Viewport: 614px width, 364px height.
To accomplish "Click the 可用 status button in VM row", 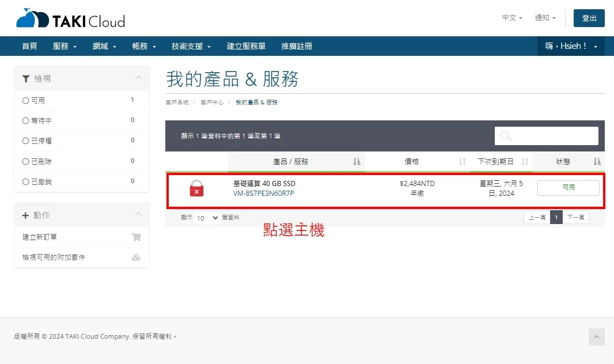I will 568,188.
